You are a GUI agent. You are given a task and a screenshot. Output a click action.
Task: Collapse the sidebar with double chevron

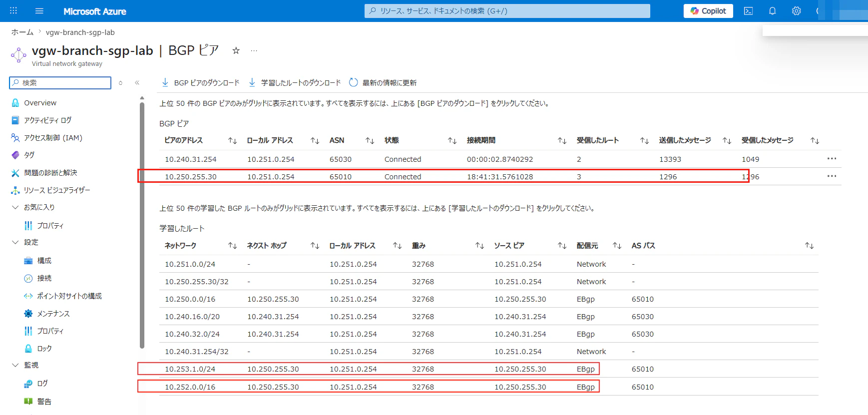click(137, 82)
